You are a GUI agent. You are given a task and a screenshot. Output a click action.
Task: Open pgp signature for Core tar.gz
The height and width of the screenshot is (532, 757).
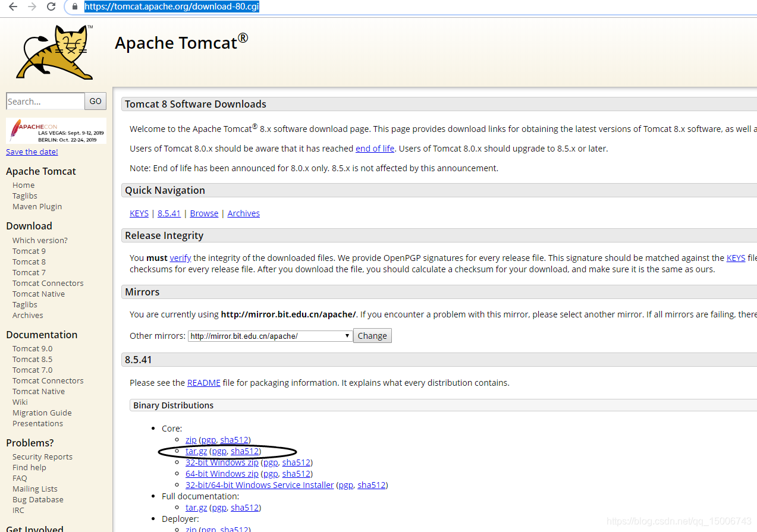pos(219,451)
